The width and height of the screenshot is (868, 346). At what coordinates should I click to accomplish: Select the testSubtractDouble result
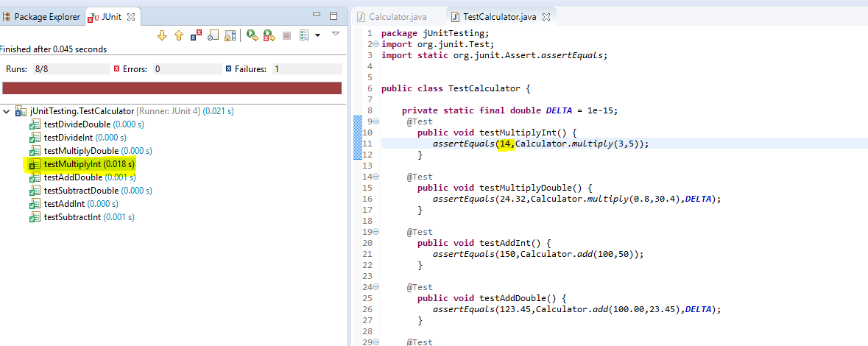pyautogui.click(x=91, y=191)
